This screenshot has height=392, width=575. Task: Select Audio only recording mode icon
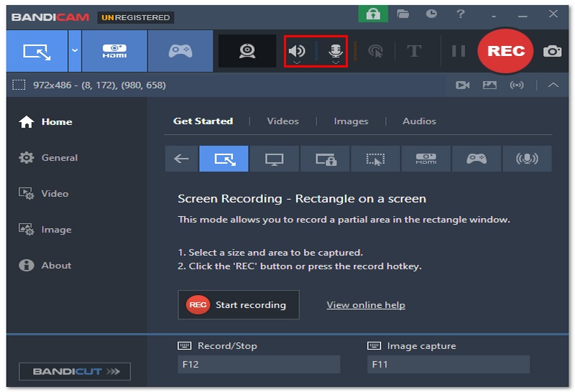click(527, 159)
